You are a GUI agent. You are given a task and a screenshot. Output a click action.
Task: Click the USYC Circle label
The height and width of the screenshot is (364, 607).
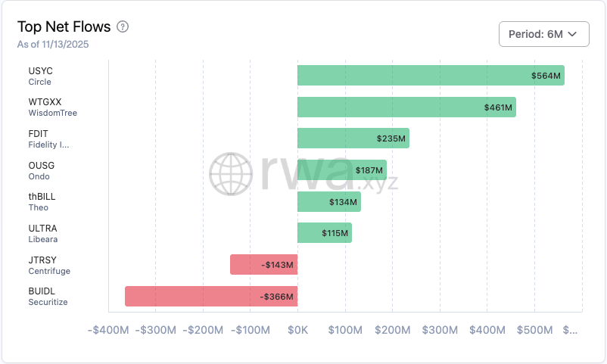click(x=41, y=76)
